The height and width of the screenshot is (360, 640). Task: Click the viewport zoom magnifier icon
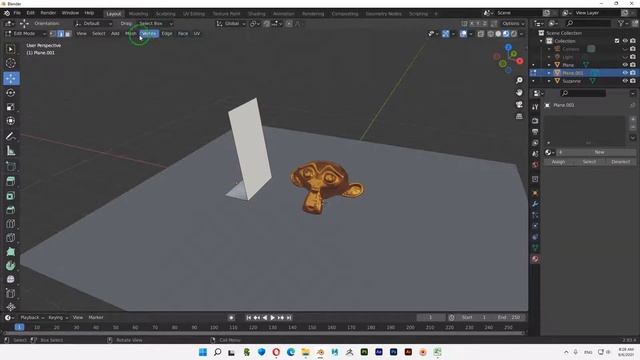[x=519, y=80]
